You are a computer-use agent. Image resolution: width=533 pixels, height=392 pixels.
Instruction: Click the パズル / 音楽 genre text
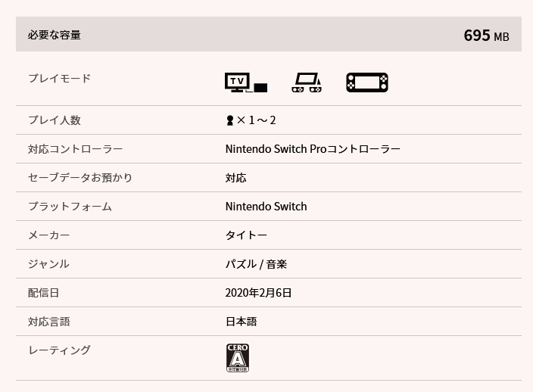click(x=256, y=264)
